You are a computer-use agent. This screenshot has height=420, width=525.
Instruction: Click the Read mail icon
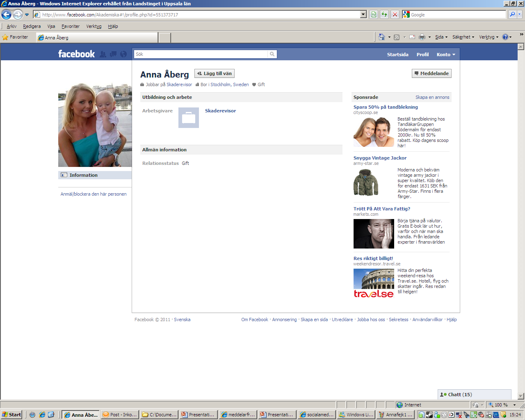412,37
